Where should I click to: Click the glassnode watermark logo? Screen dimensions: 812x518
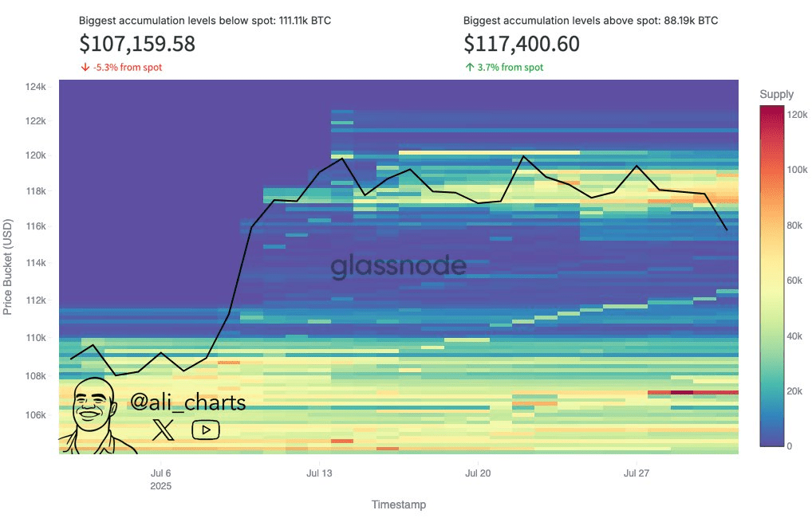(x=398, y=266)
